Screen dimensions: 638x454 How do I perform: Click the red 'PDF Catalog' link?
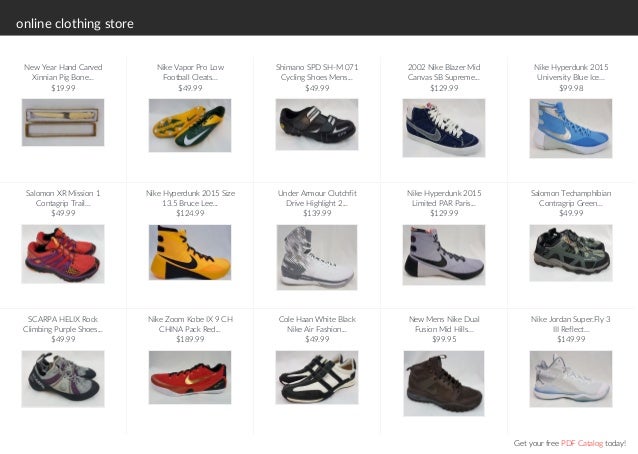tap(582, 443)
